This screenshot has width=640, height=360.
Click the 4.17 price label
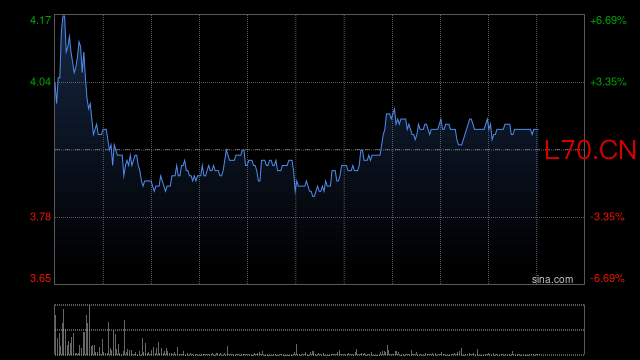(40, 20)
